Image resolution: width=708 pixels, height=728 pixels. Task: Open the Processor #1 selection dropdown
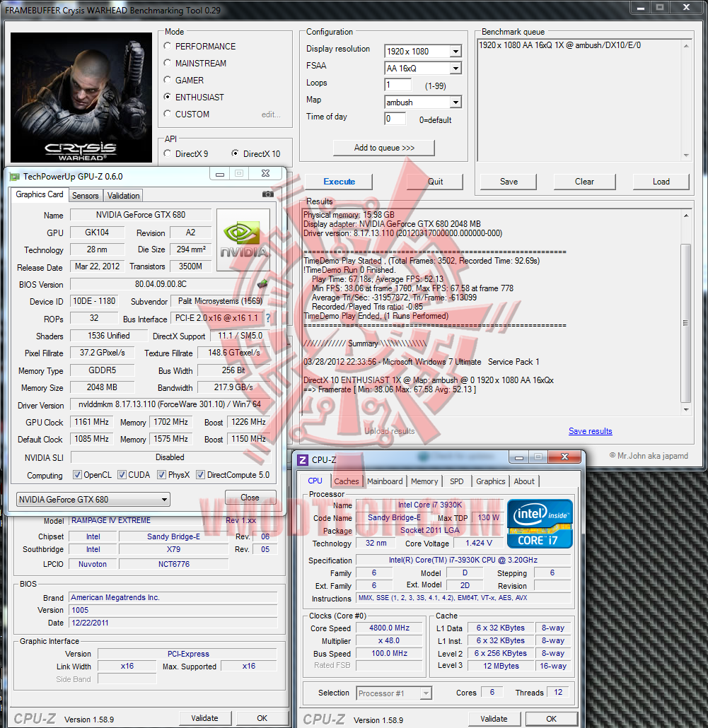coord(394,693)
